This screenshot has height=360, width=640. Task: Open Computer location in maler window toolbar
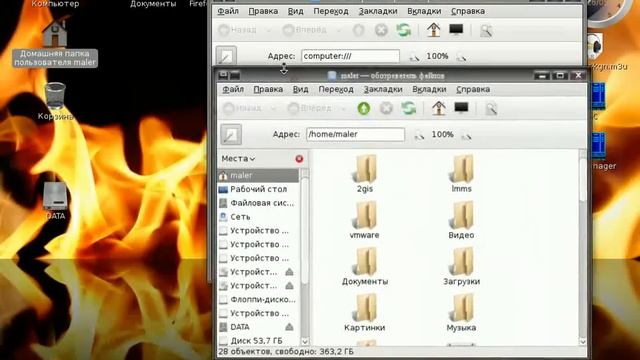(x=462, y=108)
